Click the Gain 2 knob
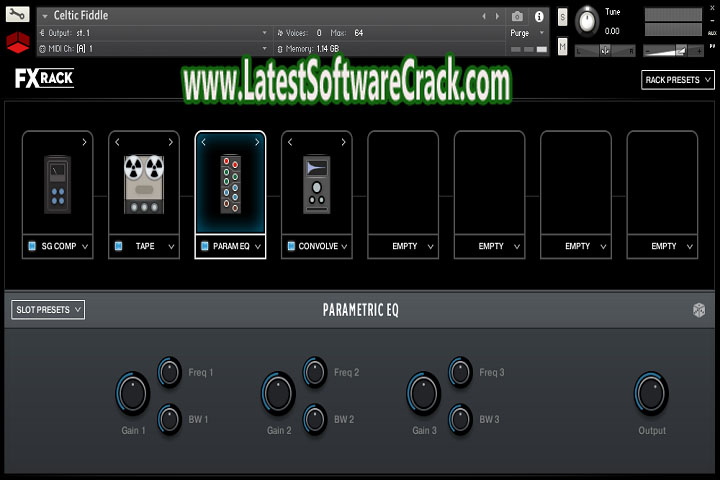Image resolution: width=720 pixels, height=480 pixels. [x=278, y=393]
